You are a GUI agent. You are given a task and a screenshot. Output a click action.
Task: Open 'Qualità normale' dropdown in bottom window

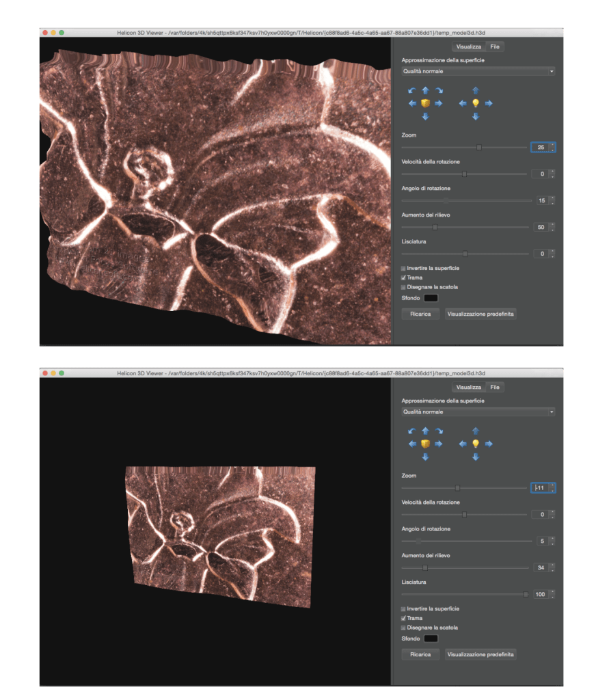(x=478, y=412)
